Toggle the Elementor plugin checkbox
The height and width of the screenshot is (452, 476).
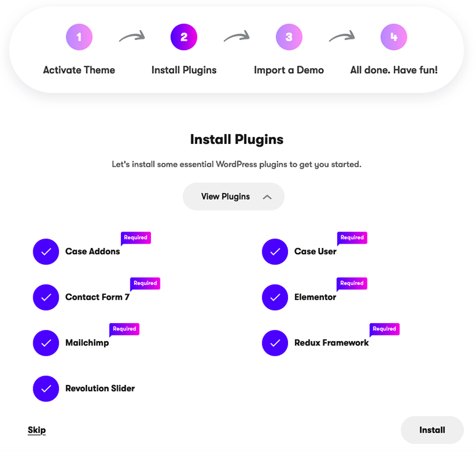[275, 297]
